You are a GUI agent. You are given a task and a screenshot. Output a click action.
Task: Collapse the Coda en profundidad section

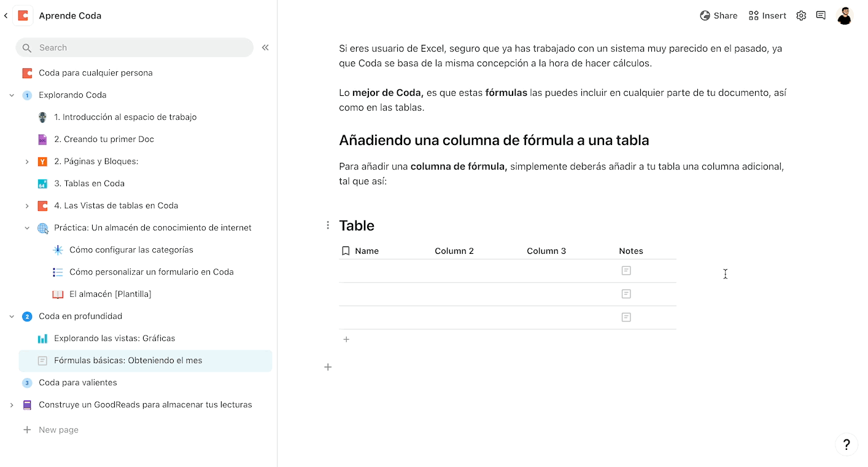point(12,316)
